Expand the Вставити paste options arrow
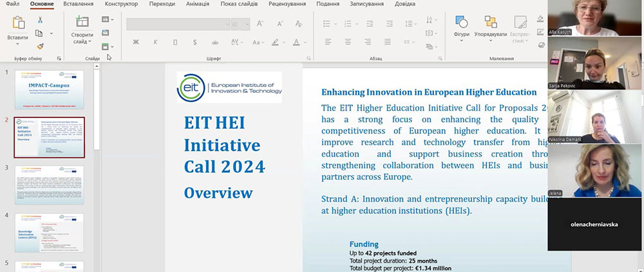Viewport: 644px width, 272px height. coord(18,44)
